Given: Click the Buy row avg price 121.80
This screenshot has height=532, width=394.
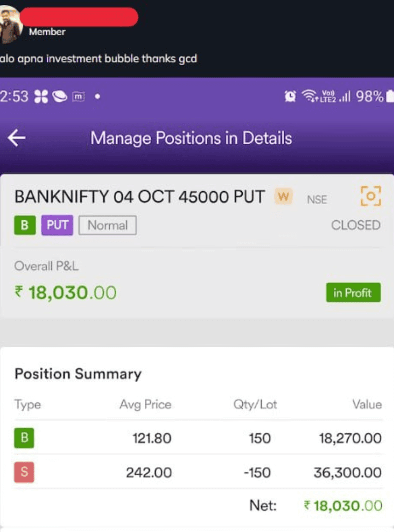Looking at the screenshot, I should (x=152, y=438).
